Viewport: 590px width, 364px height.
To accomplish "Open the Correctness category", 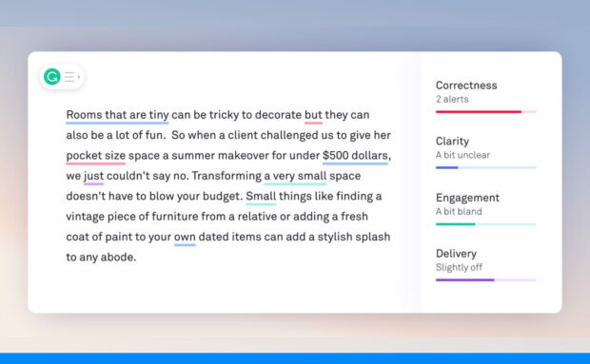I will pyautogui.click(x=466, y=86).
